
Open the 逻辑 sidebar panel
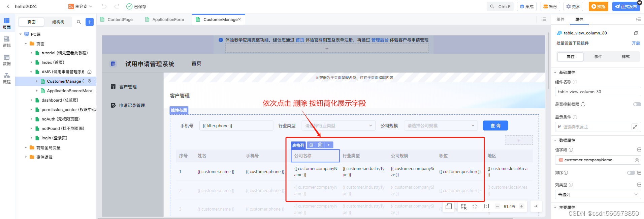click(x=7, y=42)
